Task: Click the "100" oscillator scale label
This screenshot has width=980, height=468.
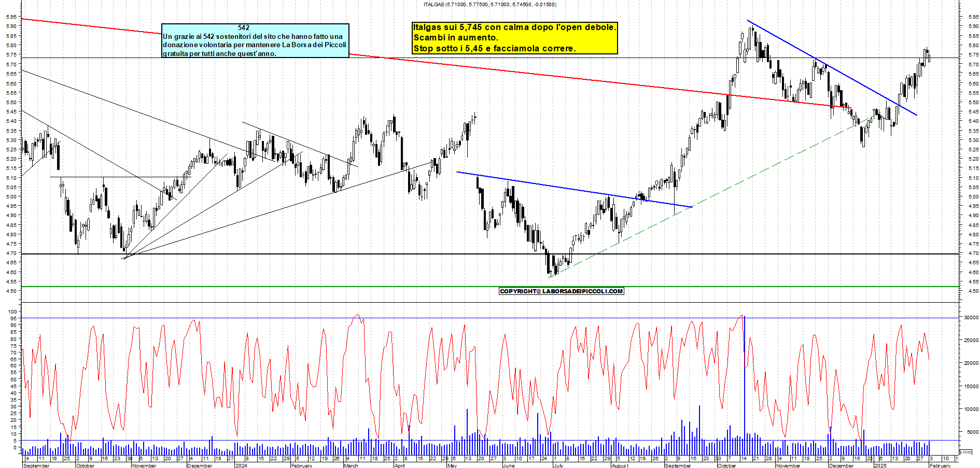Action: tap(13, 312)
